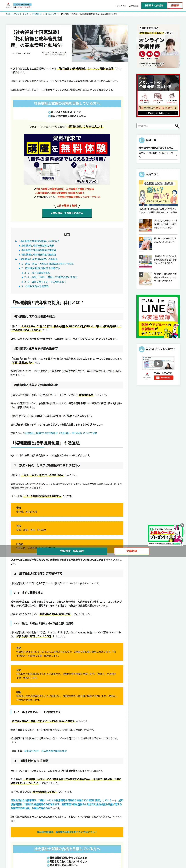This screenshot has height=868, width=186.
Task: Go to 社会福祉士 breadcrumb link
Action: 37,14
